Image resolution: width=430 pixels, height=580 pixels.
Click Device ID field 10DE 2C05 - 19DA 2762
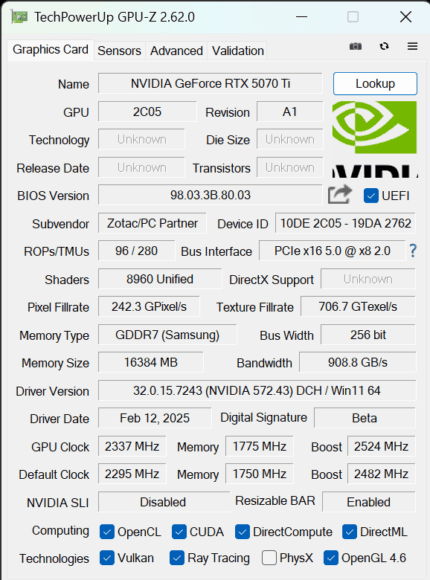coord(345,223)
